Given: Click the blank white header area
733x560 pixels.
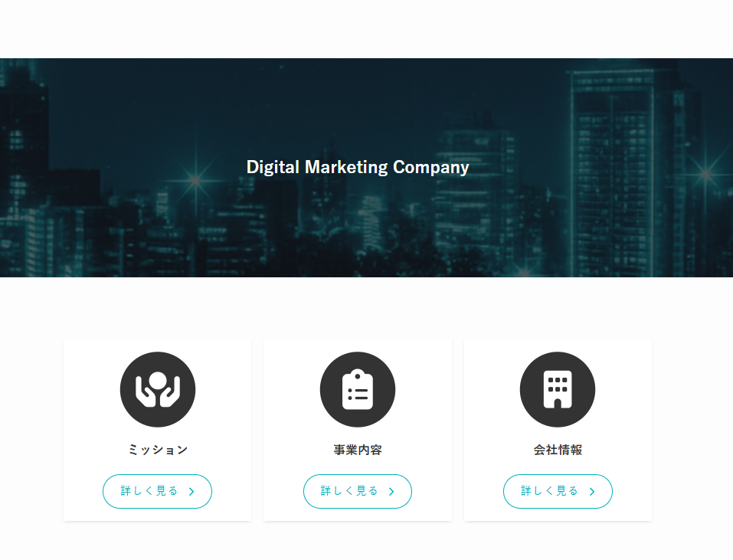Looking at the screenshot, I should click(366, 29).
